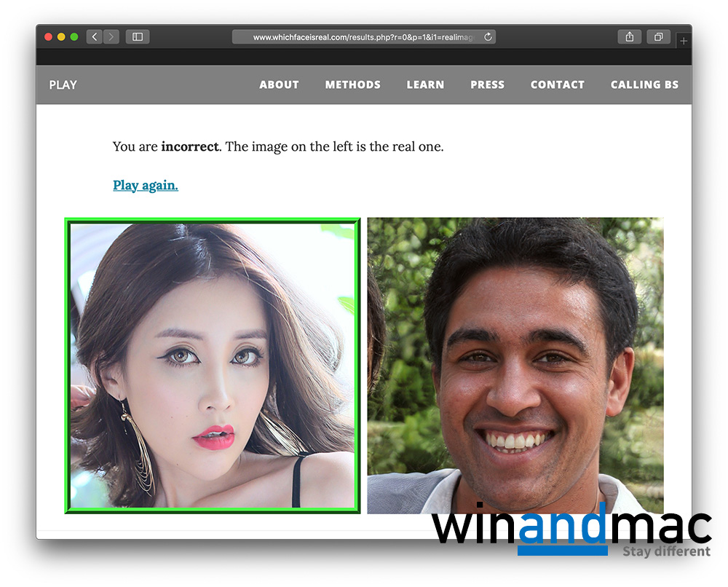Reload the page using the refresh icon
This screenshot has width=728, height=587.
tap(488, 37)
